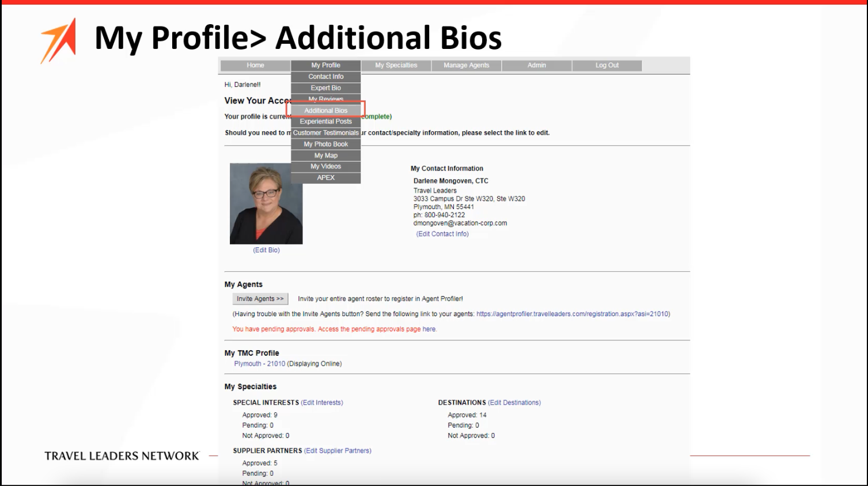The width and height of the screenshot is (868, 486).
Task: Click Edit Supplier Partners link
Action: (338, 451)
